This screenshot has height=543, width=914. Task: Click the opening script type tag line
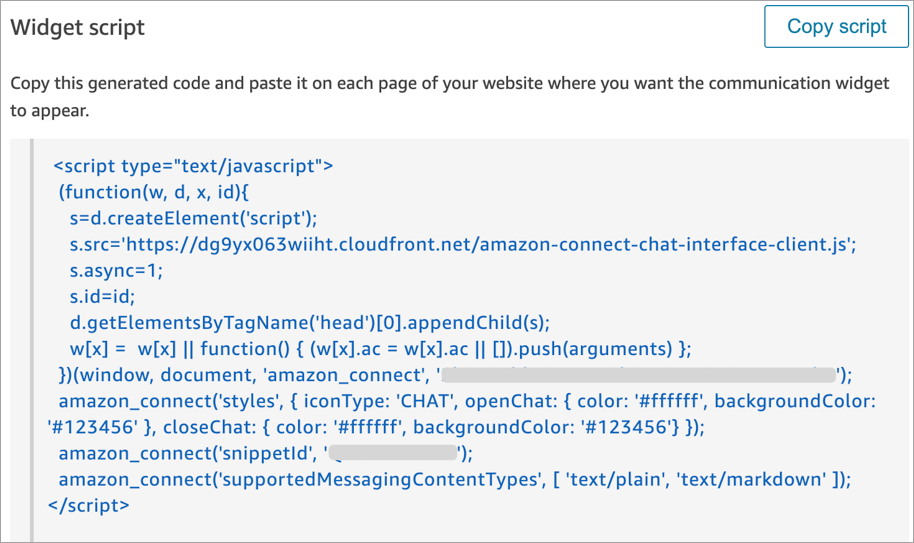click(x=193, y=165)
